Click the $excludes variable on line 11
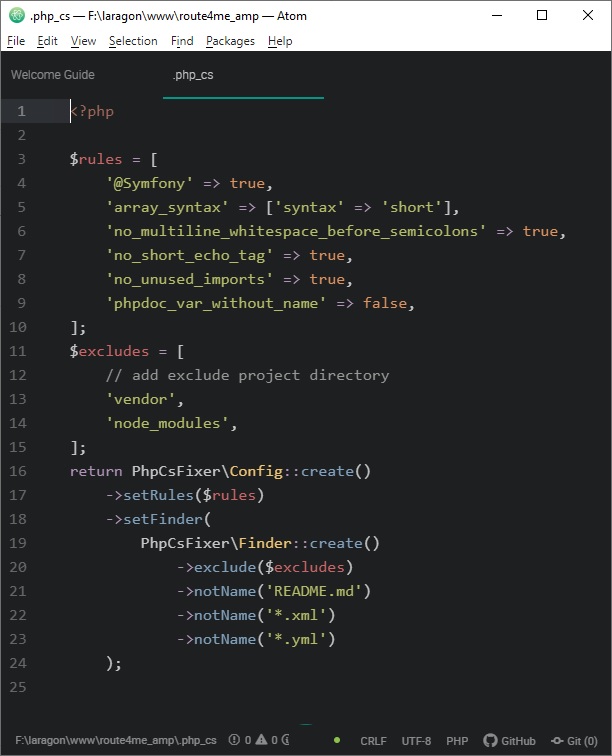Viewport: 612px width, 756px height. [x=109, y=351]
